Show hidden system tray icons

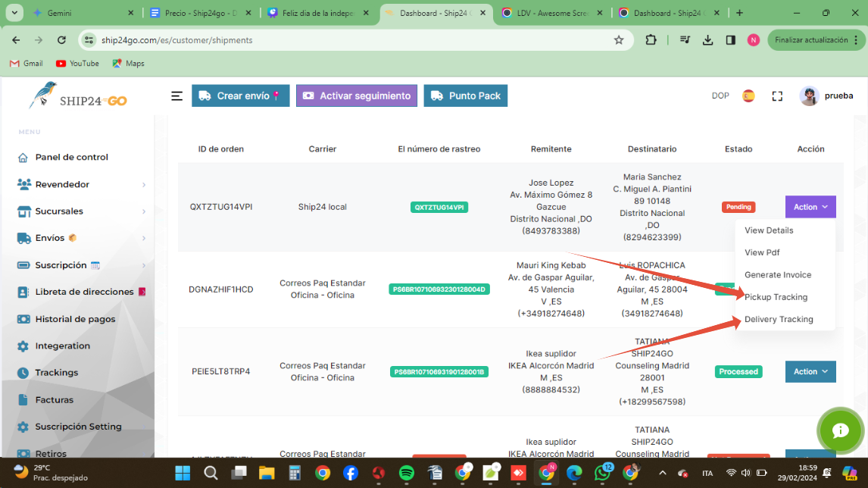click(663, 473)
